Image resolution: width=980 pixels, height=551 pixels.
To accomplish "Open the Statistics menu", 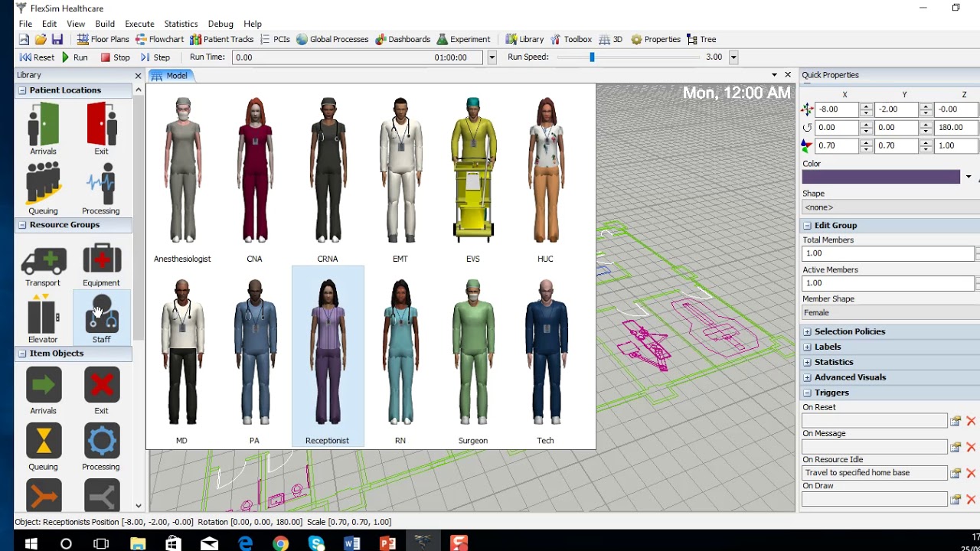I will (181, 24).
